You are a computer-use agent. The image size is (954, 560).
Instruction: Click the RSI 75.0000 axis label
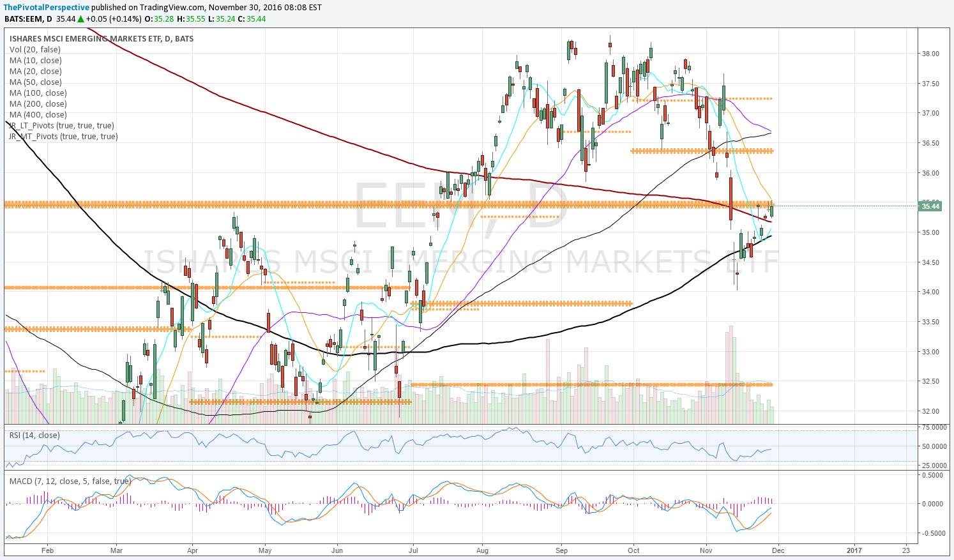tap(934, 427)
